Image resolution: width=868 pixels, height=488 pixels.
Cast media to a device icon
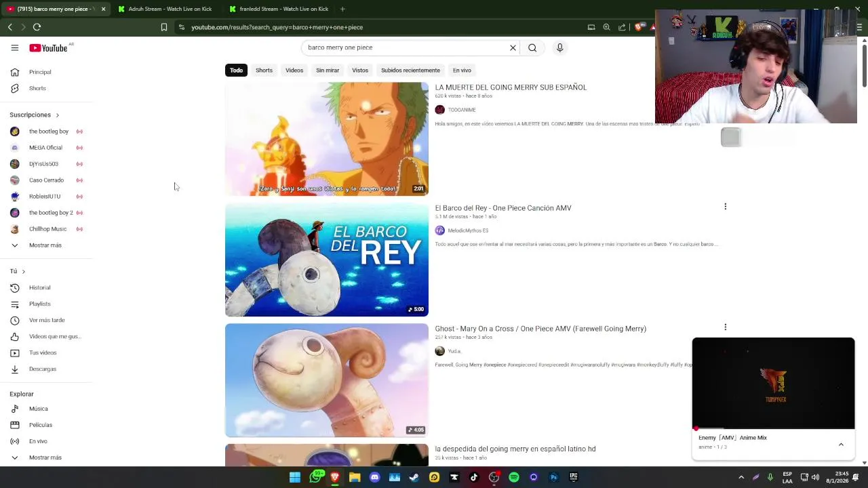tap(591, 27)
